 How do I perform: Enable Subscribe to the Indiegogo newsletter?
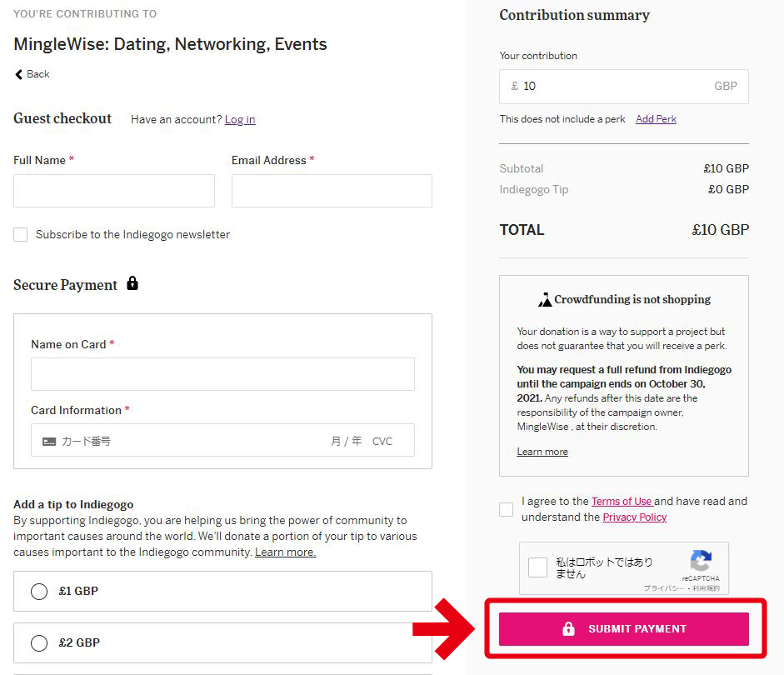[x=20, y=234]
